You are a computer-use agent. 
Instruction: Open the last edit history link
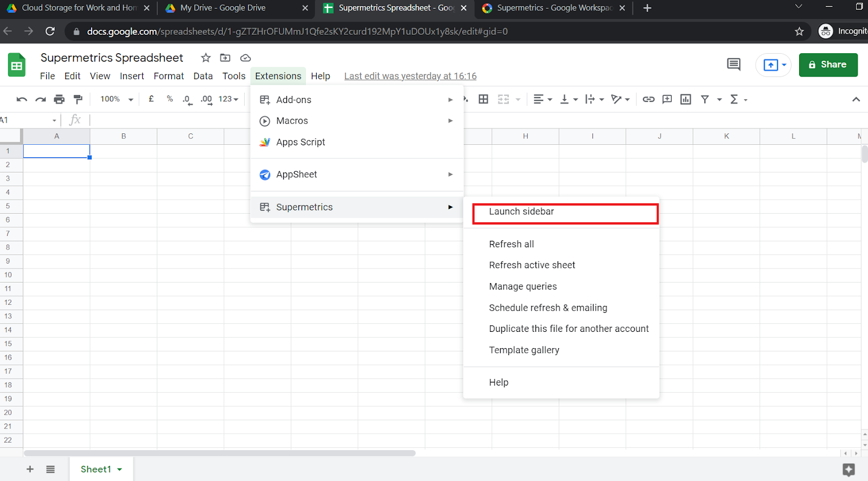(x=410, y=76)
